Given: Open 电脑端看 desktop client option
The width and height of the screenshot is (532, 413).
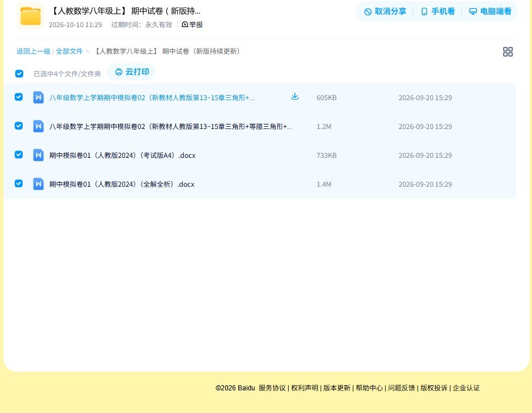Looking at the screenshot, I should pos(490,11).
